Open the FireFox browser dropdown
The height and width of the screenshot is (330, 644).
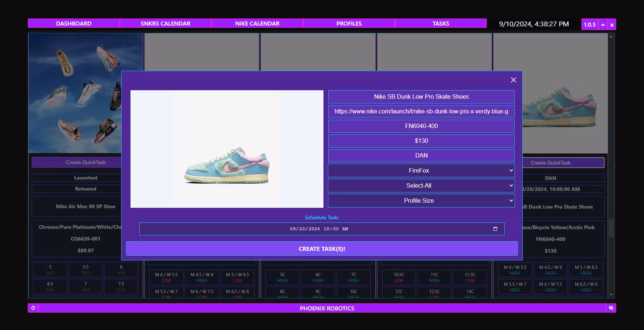pos(421,170)
